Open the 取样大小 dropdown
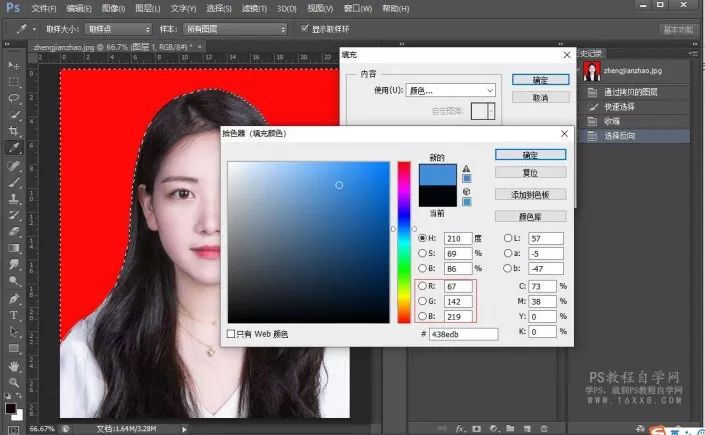This screenshot has height=435, width=705. pyautogui.click(x=118, y=29)
